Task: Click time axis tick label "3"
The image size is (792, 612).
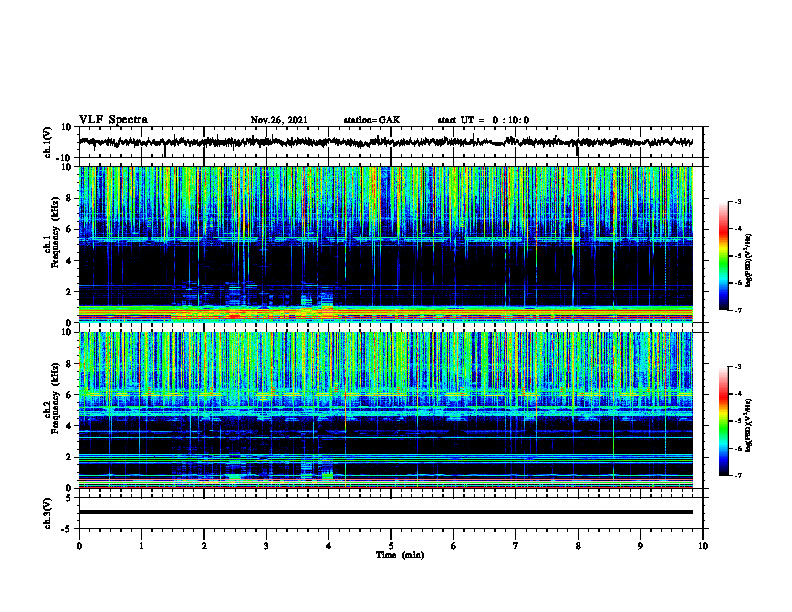Action: pos(266,546)
